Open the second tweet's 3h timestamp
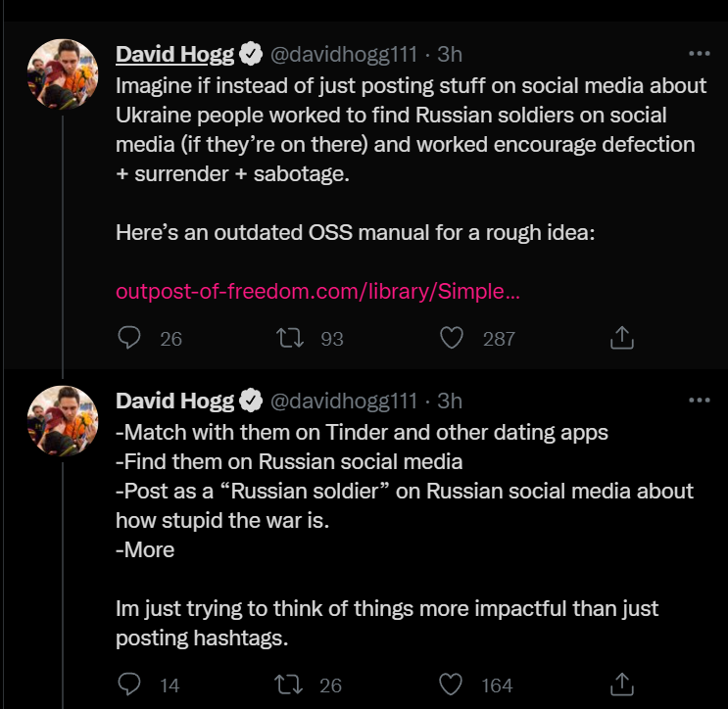Image resolution: width=728 pixels, height=709 pixels. coord(449,401)
